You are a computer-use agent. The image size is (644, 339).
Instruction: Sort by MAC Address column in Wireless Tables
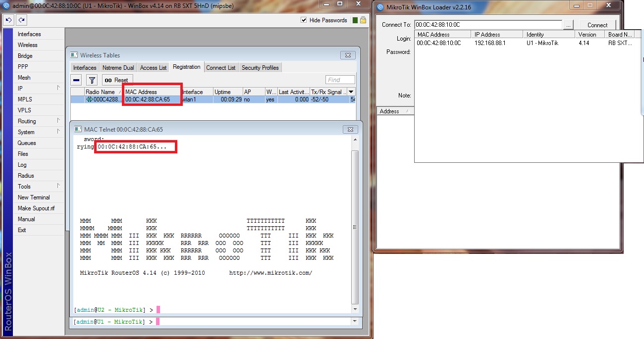point(153,92)
